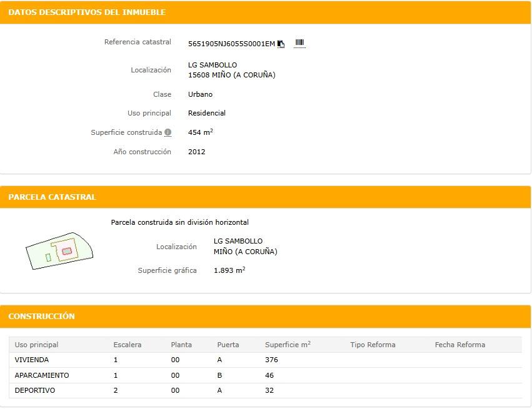The height and width of the screenshot is (409, 532).
Task: Click the 'PARCELA CATASTRAL' section header
Action: click(x=52, y=197)
